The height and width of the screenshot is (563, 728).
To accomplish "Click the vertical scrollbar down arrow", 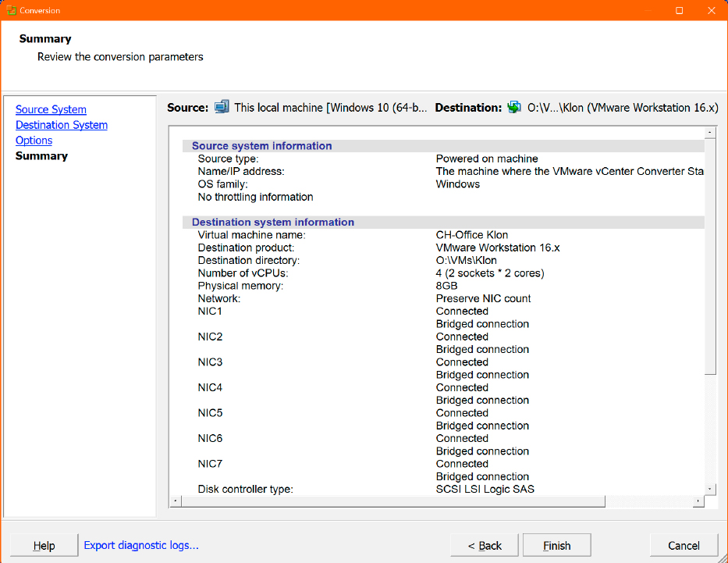I will [x=710, y=489].
